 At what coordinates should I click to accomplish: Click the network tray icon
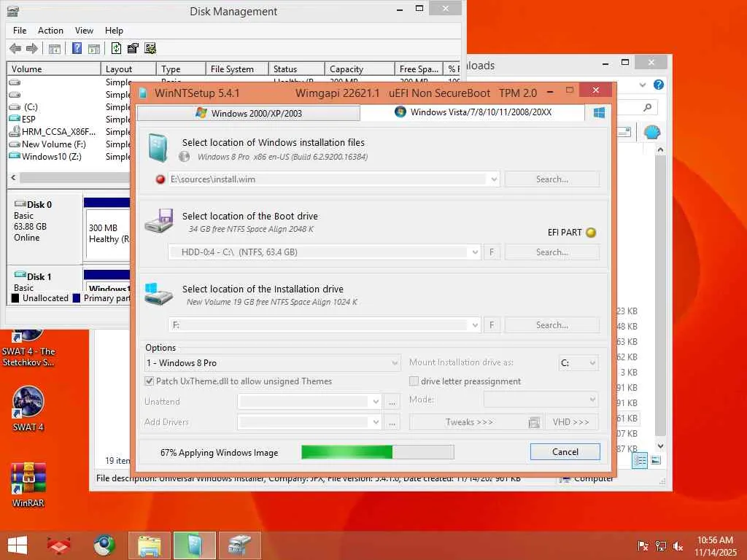tap(661, 546)
